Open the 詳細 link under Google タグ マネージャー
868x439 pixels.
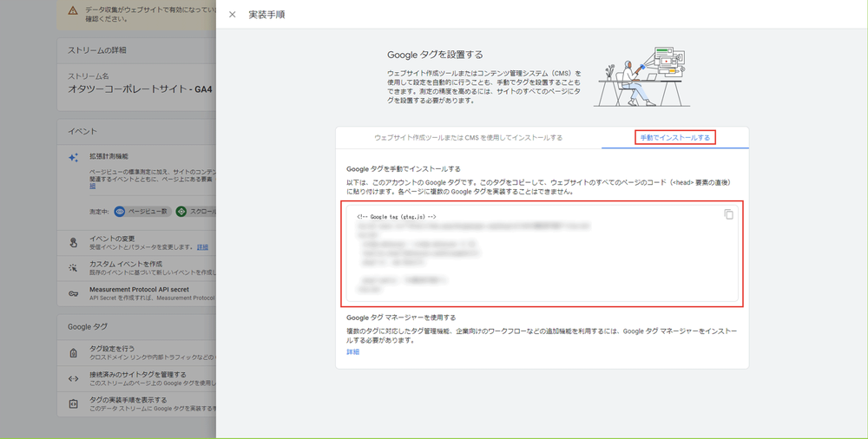pyautogui.click(x=352, y=351)
